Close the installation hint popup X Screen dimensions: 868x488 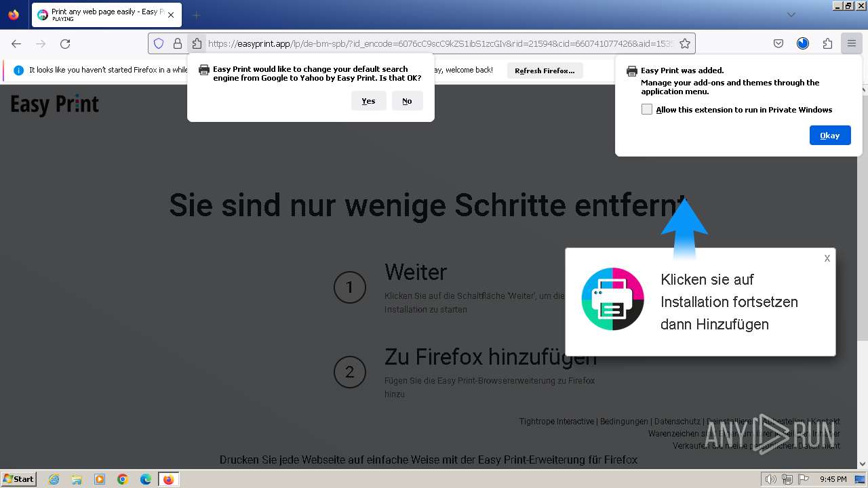point(827,258)
